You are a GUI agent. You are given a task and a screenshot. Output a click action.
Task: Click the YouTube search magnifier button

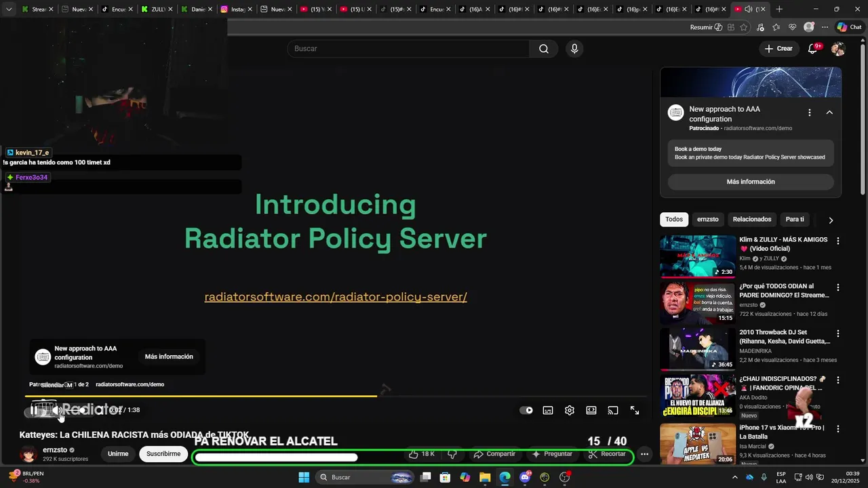click(x=544, y=49)
